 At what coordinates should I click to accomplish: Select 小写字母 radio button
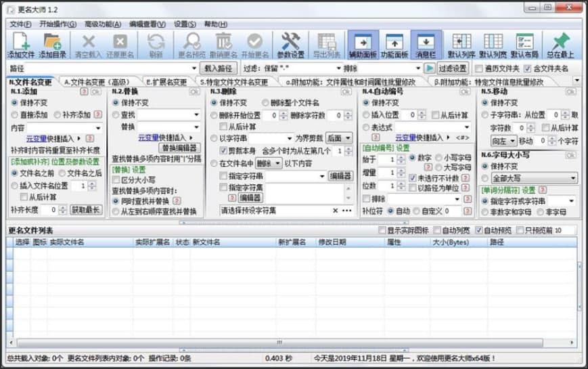click(438, 158)
